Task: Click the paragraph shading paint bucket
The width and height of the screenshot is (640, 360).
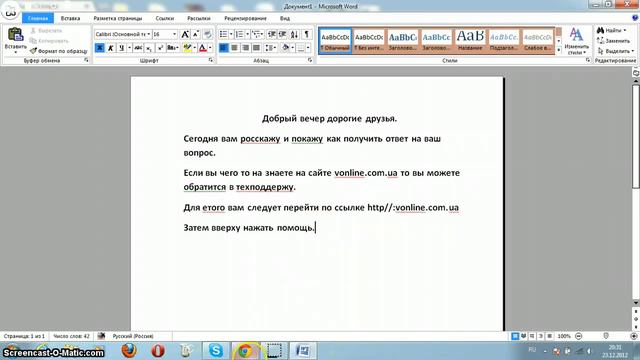Action: [285, 48]
